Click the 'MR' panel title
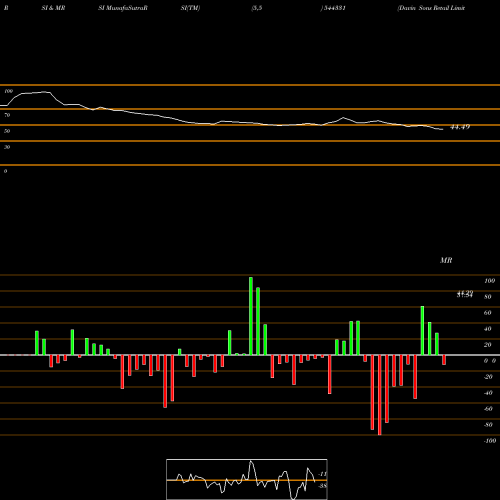The height and width of the screenshot is (500, 500). (x=446, y=260)
